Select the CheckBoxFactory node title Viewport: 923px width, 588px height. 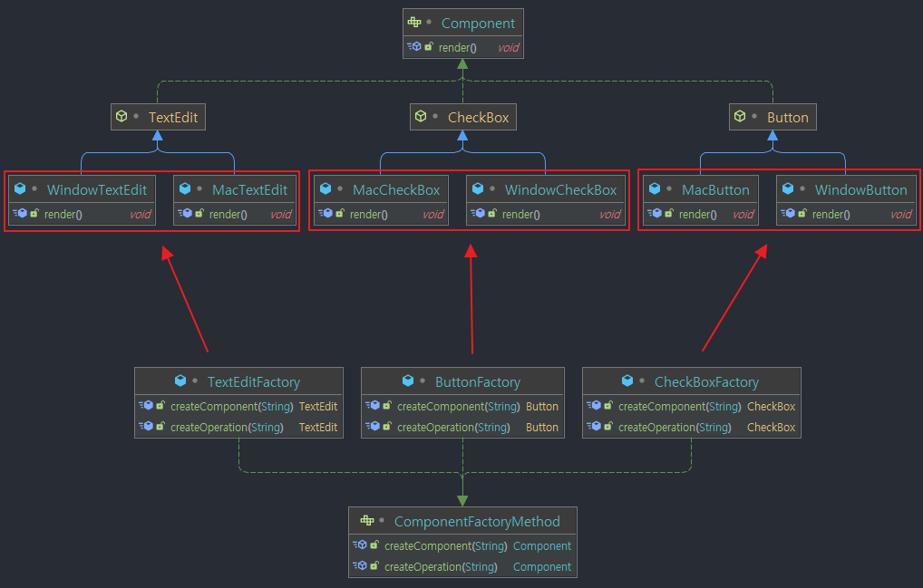point(706,382)
